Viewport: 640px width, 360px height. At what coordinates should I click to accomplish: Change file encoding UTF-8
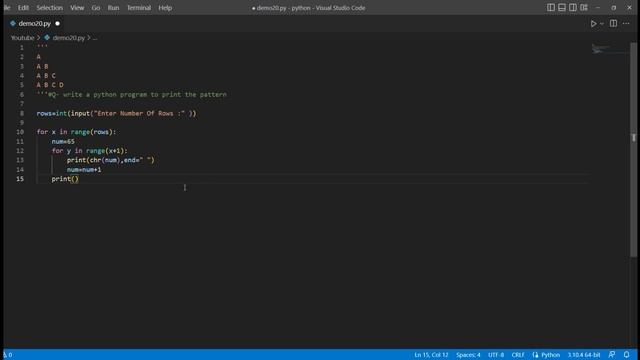(496, 355)
